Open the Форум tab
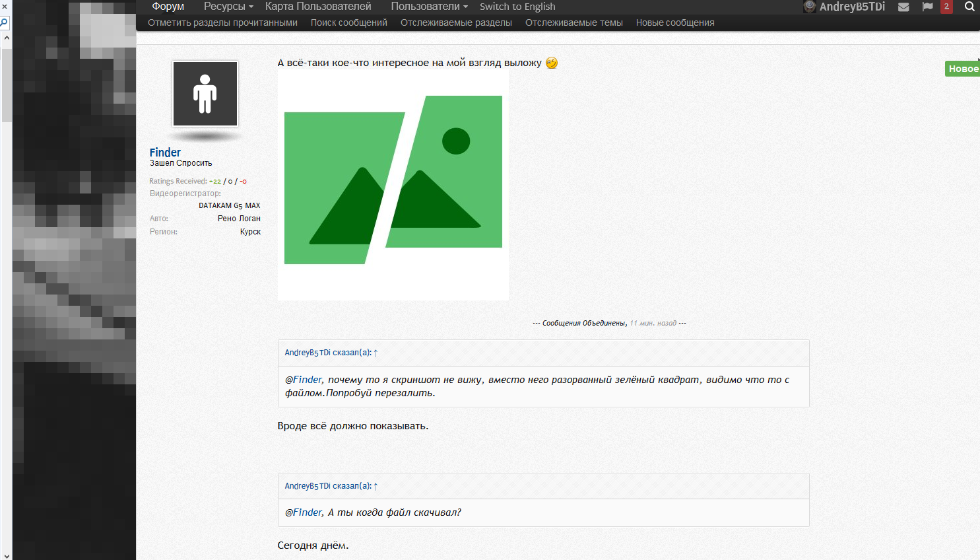The image size is (980, 560). coord(168,7)
